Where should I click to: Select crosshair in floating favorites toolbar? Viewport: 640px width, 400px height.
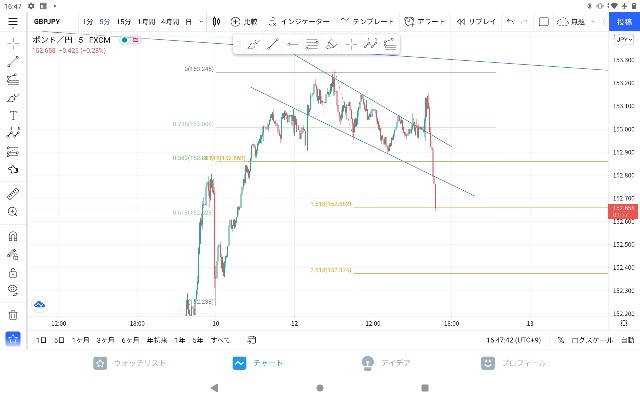[351, 44]
